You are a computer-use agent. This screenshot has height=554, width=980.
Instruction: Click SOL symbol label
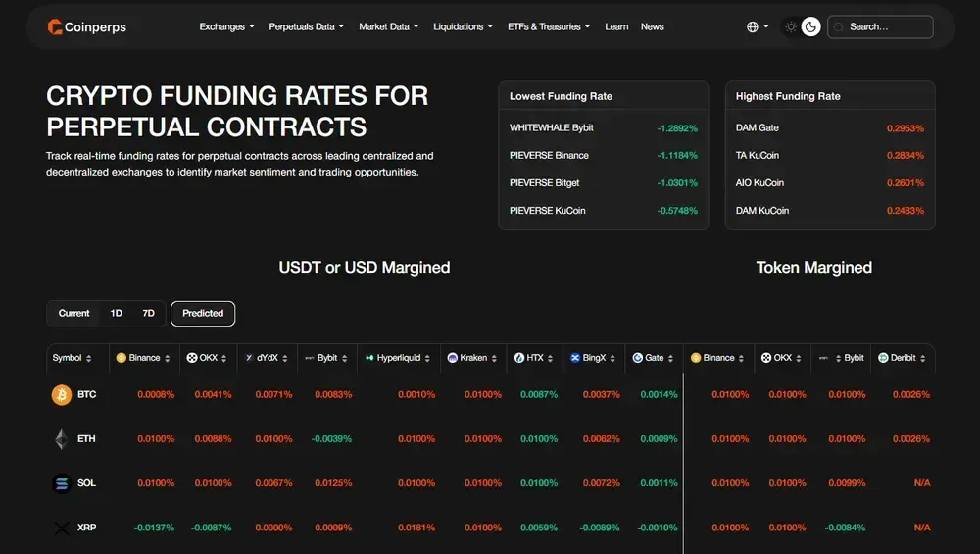(x=86, y=483)
